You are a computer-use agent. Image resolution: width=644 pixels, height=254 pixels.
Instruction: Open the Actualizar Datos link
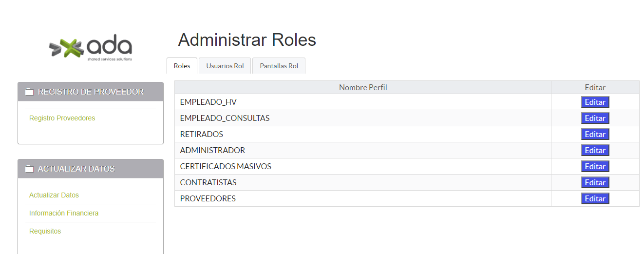tap(54, 195)
